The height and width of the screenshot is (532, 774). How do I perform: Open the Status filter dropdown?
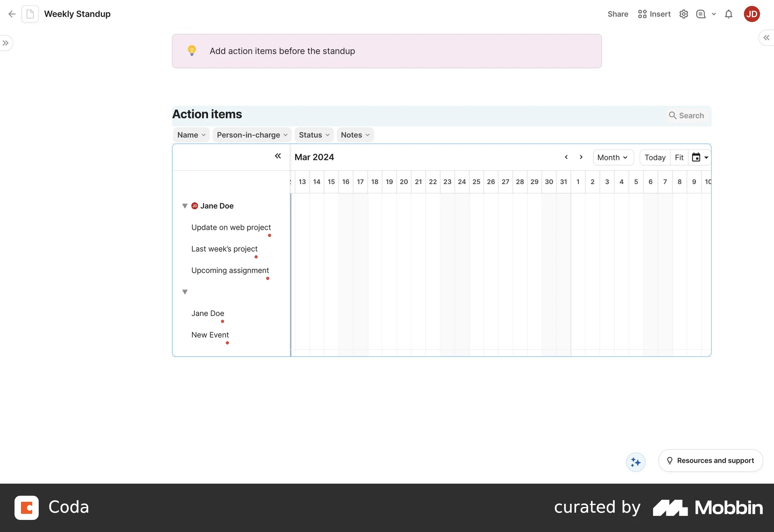[x=314, y=135]
